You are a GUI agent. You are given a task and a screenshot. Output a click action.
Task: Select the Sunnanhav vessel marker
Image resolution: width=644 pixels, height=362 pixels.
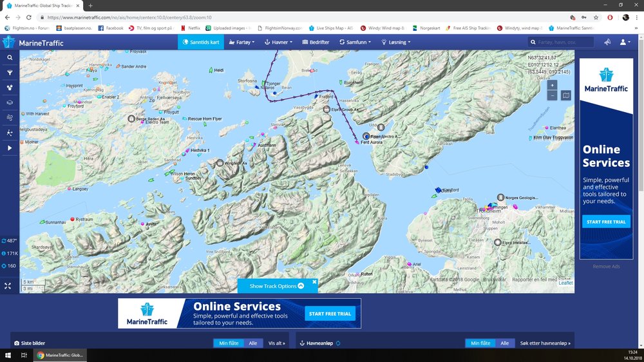click(x=42, y=222)
